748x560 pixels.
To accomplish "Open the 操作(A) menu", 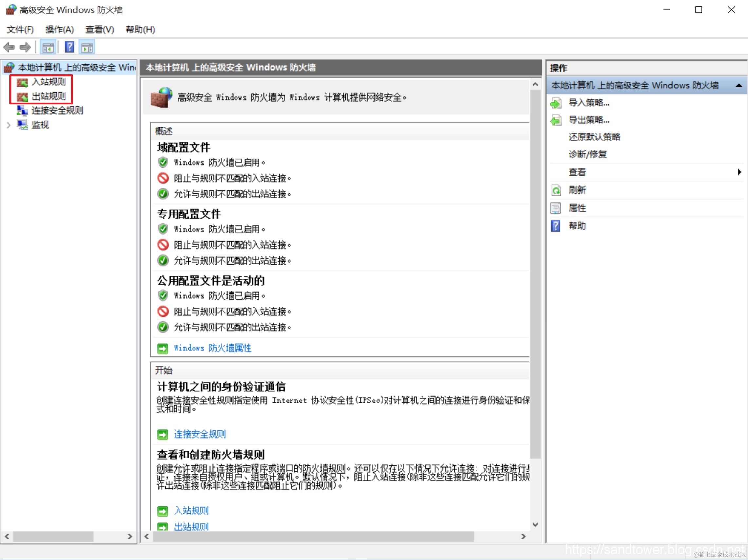I will (x=60, y=30).
